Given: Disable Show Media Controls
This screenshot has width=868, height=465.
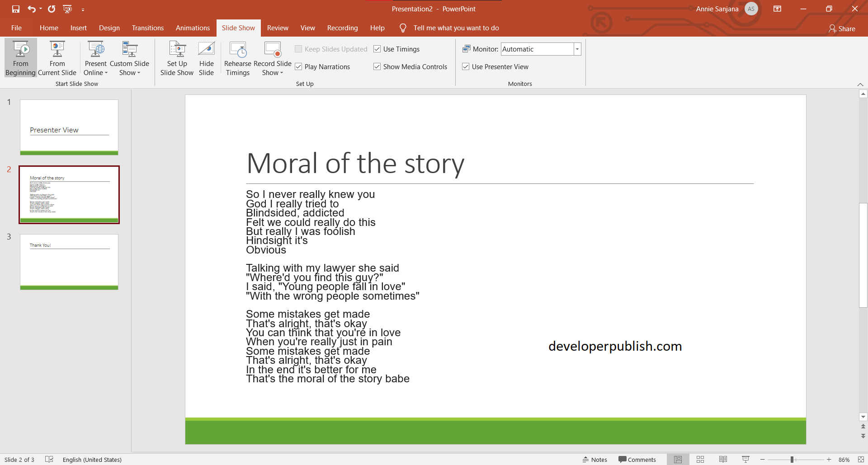Looking at the screenshot, I should [x=377, y=66].
